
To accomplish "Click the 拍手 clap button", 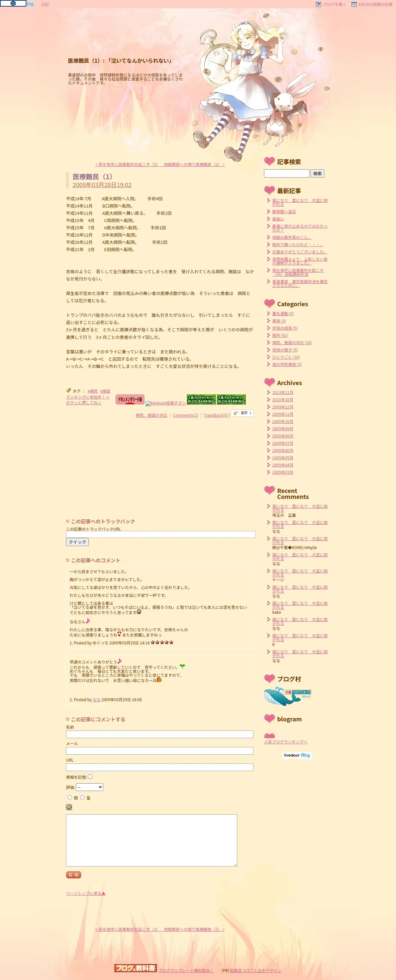I will [x=242, y=413].
